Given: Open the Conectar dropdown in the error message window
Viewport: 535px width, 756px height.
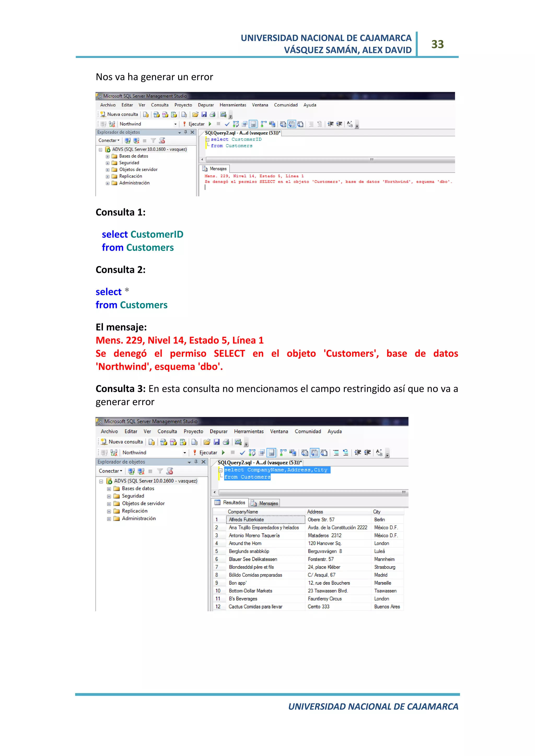Looking at the screenshot, I should click(x=109, y=141).
